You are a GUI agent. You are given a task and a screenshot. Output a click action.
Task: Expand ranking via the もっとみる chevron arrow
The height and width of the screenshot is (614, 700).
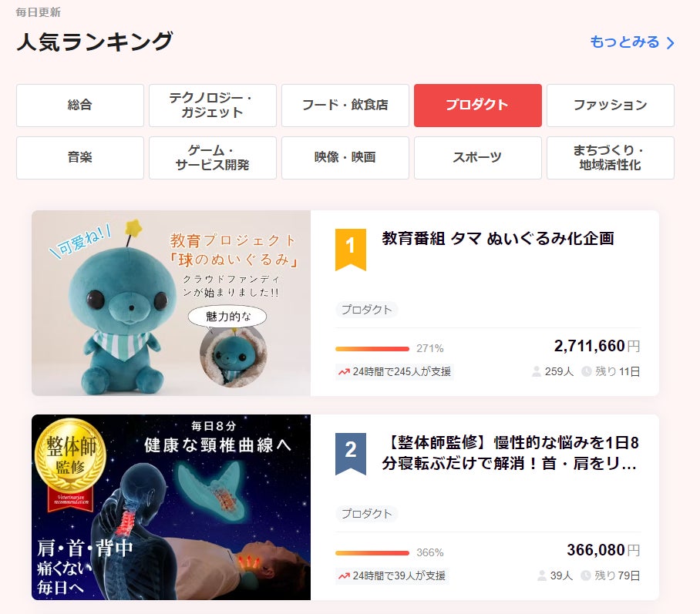(x=670, y=43)
